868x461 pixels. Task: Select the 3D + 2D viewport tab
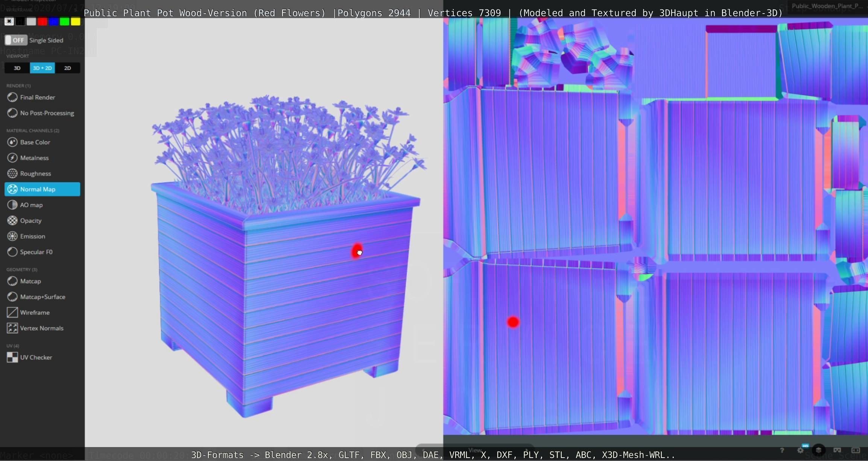tap(42, 68)
